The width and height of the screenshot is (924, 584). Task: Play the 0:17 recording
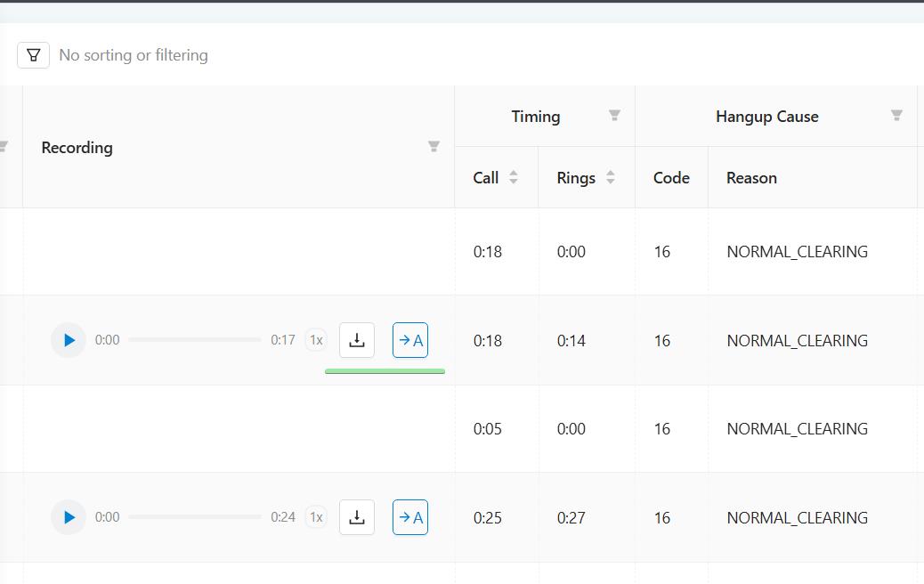[69, 340]
